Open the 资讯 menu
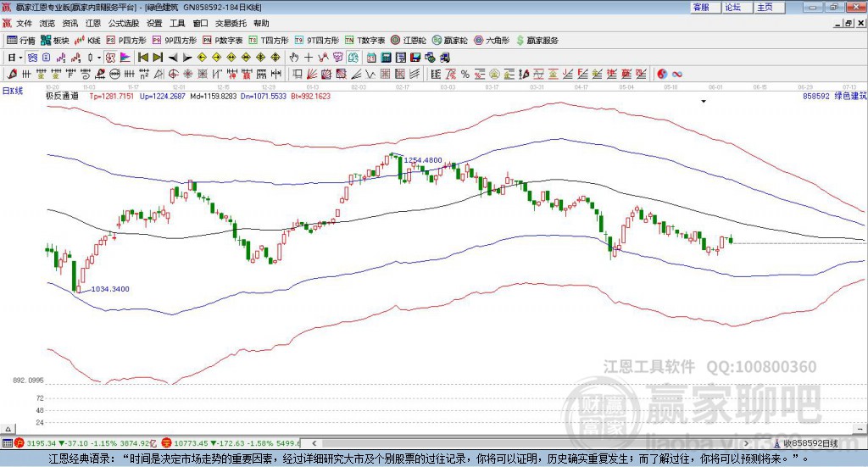This screenshot has width=868, height=467. (x=70, y=23)
